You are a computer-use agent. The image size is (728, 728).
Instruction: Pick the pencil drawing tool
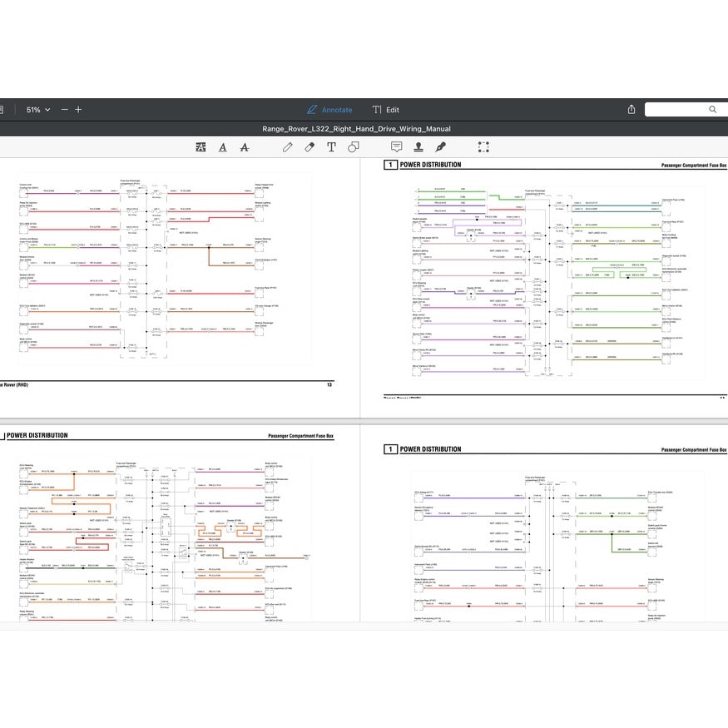pyautogui.click(x=287, y=147)
